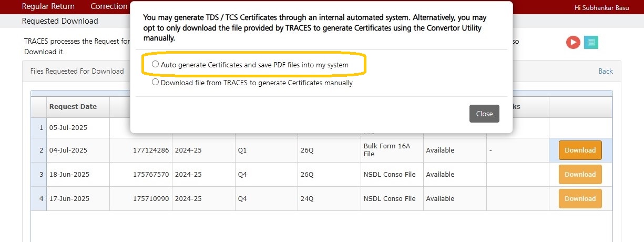Open the teal document guide icon

click(591, 43)
